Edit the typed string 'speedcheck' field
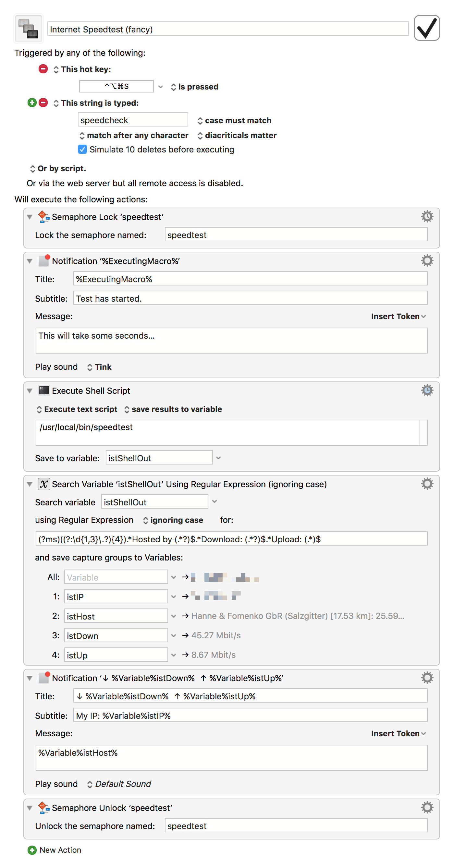The image size is (453, 868). pyautogui.click(x=133, y=120)
